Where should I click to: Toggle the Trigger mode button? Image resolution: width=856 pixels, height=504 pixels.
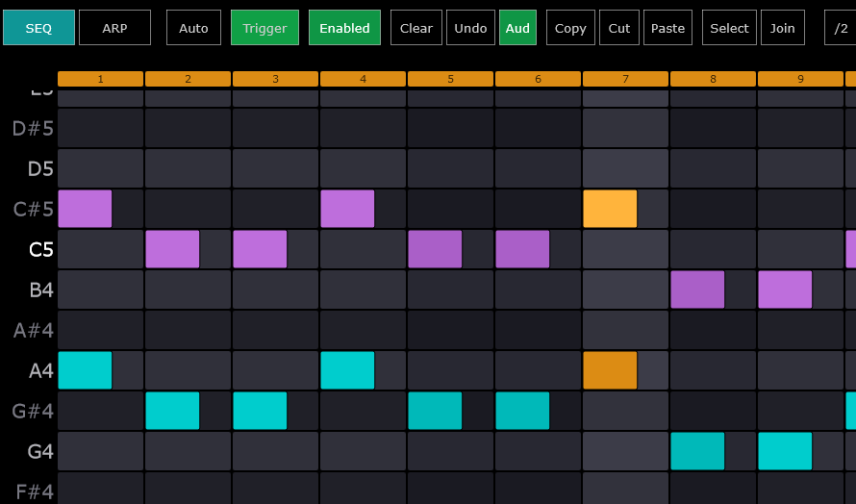click(264, 28)
